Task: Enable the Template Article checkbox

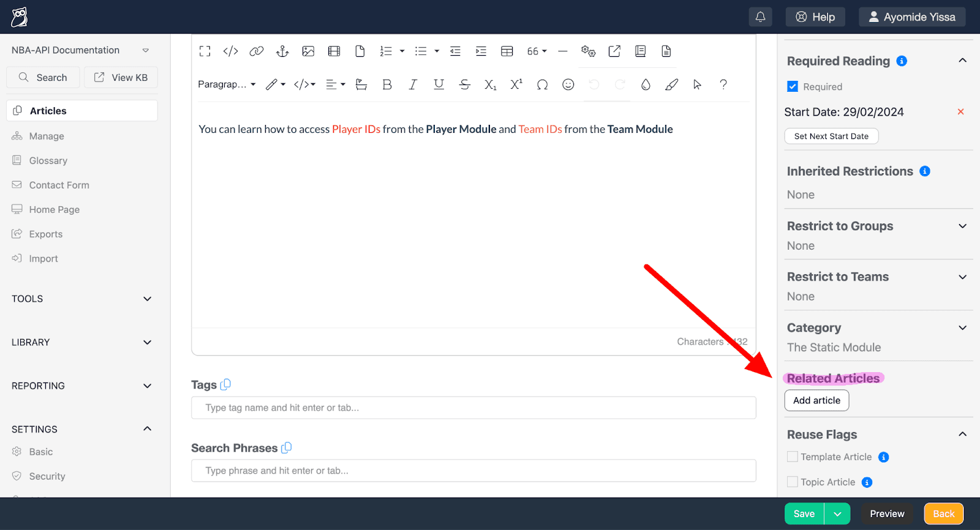Action: pos(793,457)
